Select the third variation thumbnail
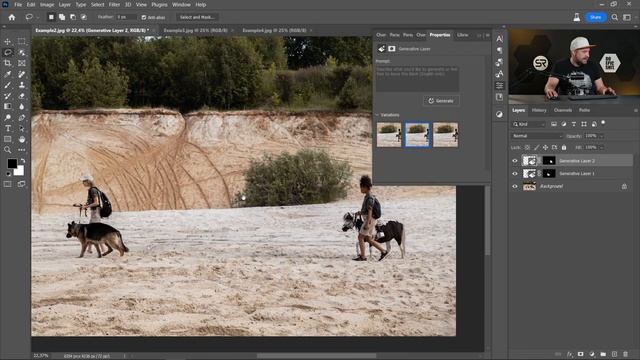The width and height of the screenshot is (640, 360). point(445,135)
